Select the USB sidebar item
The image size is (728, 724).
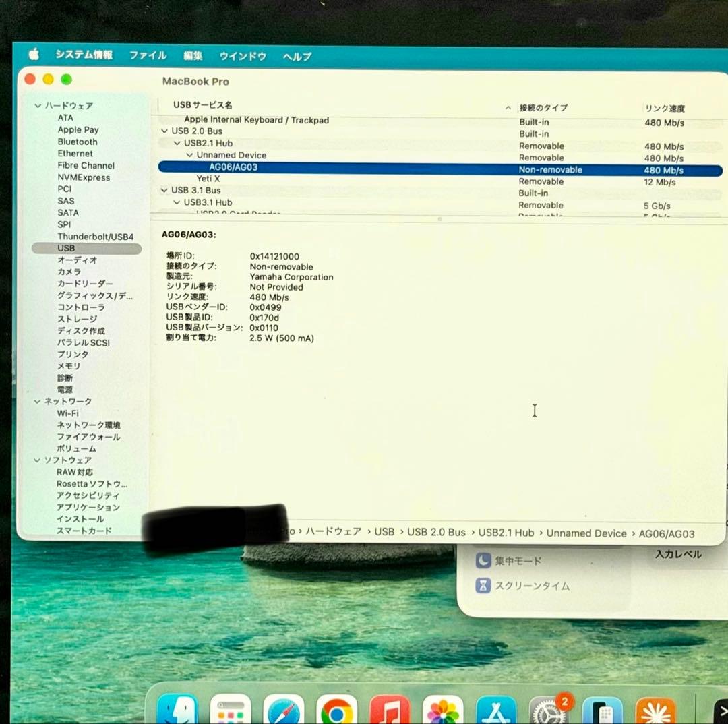coord(86,249)
